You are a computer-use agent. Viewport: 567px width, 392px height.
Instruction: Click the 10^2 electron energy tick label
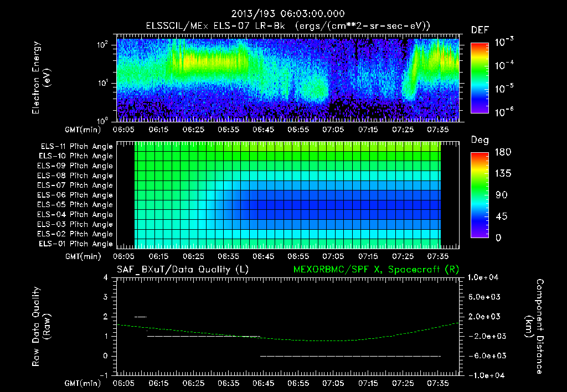[x=102, y=44]
